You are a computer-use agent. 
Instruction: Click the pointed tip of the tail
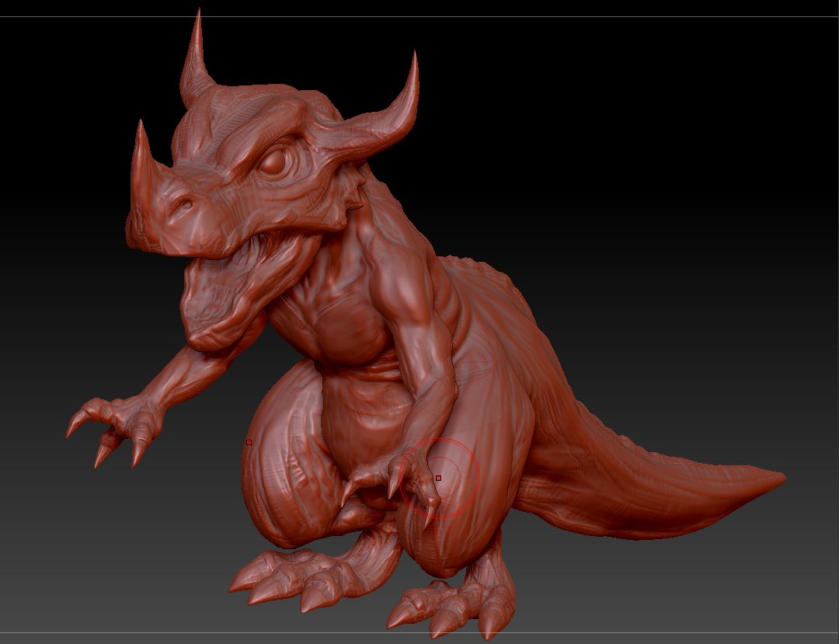click(776, 478)
